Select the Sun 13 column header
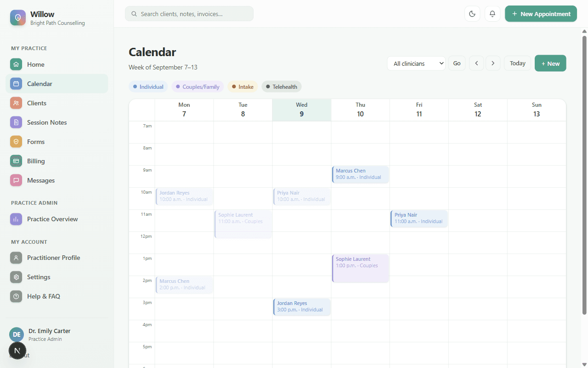The image size is (588, 368). coord(537,110)
